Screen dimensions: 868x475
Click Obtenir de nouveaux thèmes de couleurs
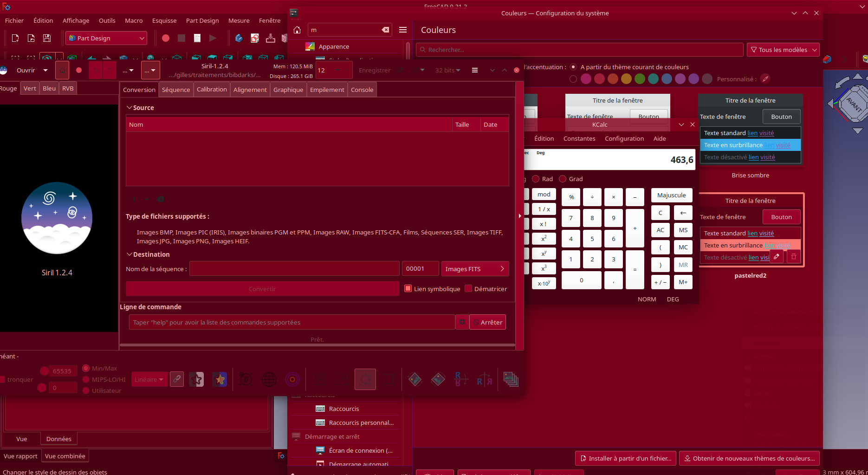(x=749, y=458)
